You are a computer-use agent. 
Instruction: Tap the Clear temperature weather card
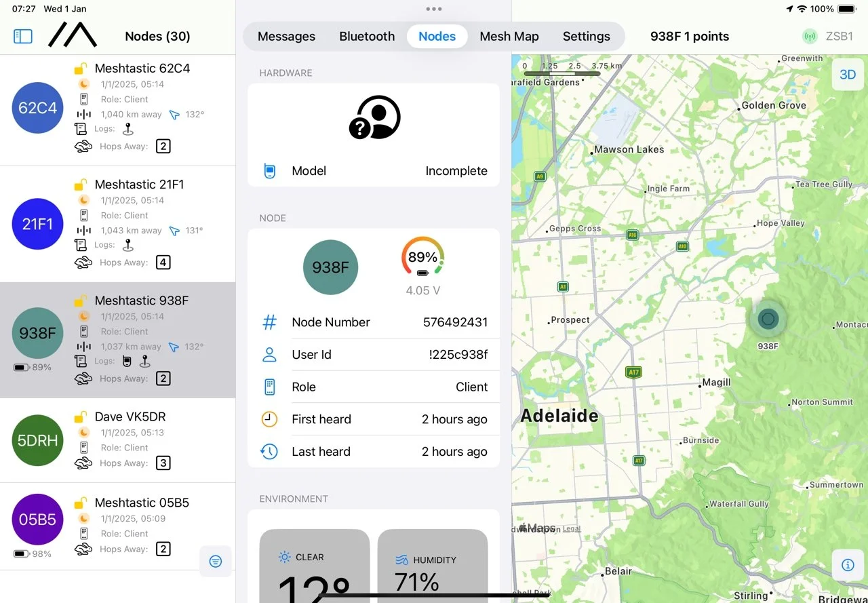click(315, 566)
